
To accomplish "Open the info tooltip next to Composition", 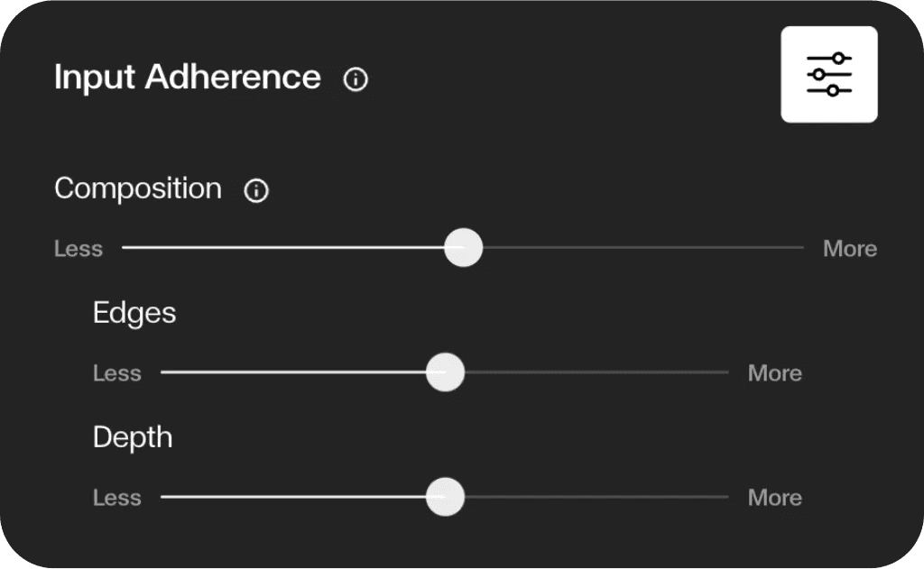I will coord(256,191).
